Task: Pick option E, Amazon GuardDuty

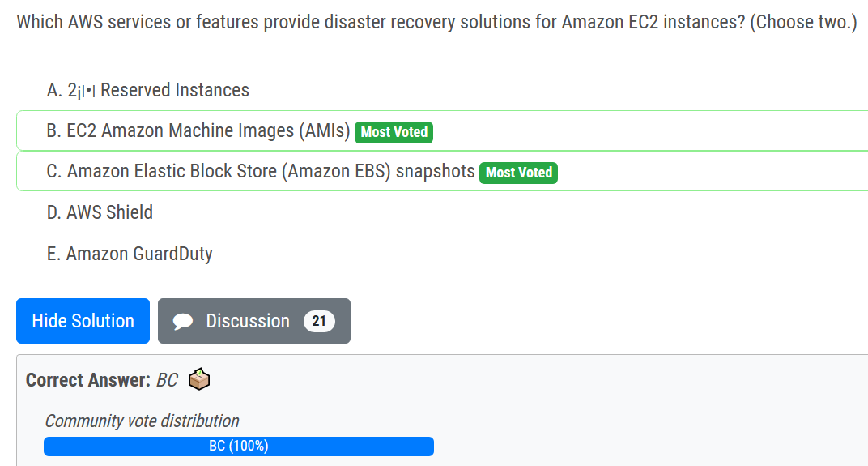Action: pos(130,254)
